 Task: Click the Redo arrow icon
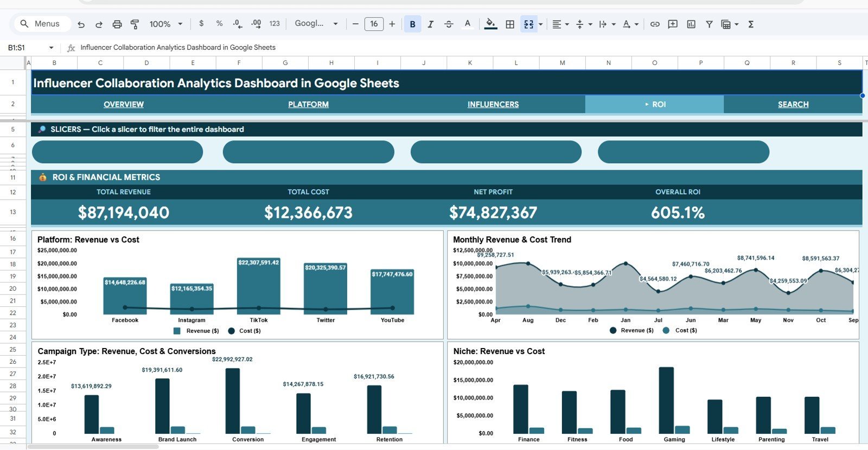(99, 24)
